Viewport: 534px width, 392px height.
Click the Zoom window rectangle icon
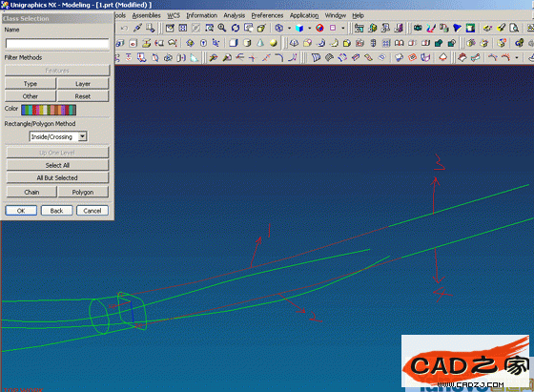[209, 28]
